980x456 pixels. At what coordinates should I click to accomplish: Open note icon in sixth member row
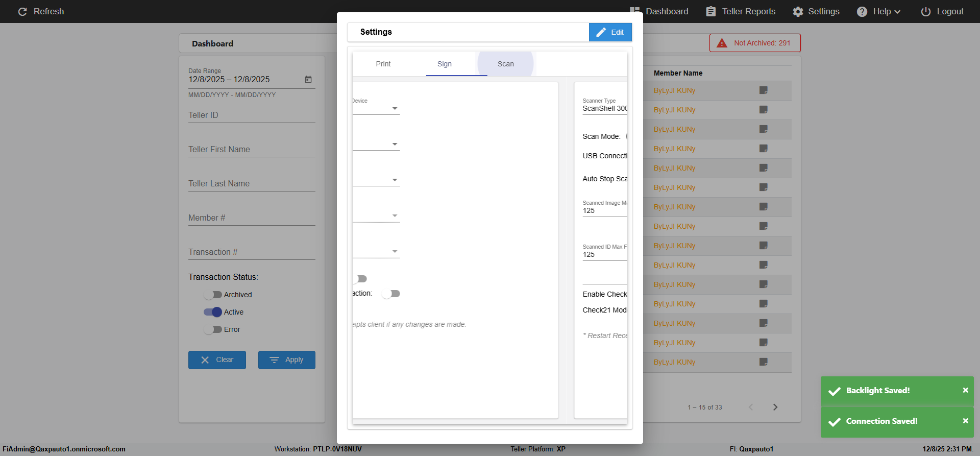click(763, 187)
